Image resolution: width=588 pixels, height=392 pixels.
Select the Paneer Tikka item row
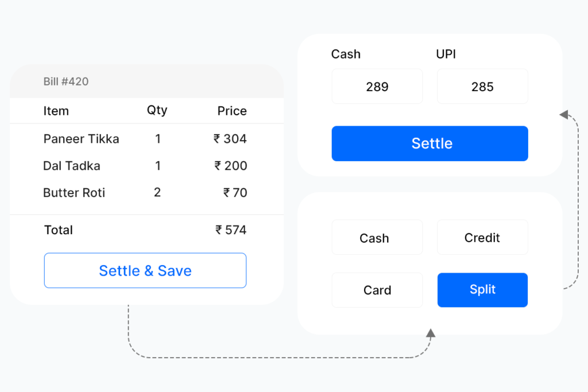(x=145, y=139)
